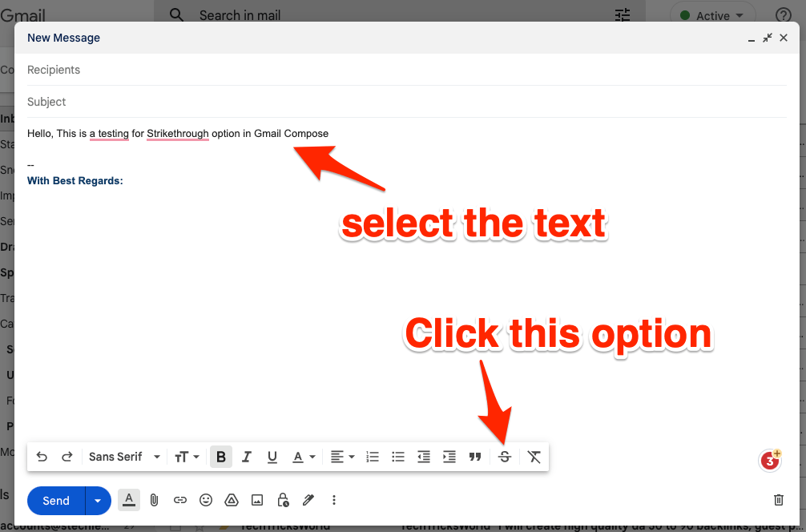Toggle Underline formatting
Viewport: 806px width, 532px height.
click(x=272, y=457)
